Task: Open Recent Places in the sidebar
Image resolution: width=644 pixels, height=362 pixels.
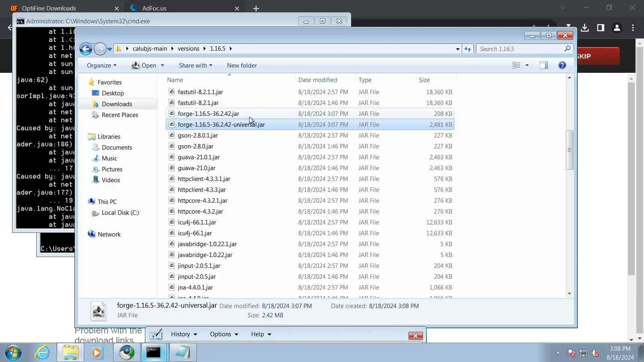Action: tap(120, 115)
